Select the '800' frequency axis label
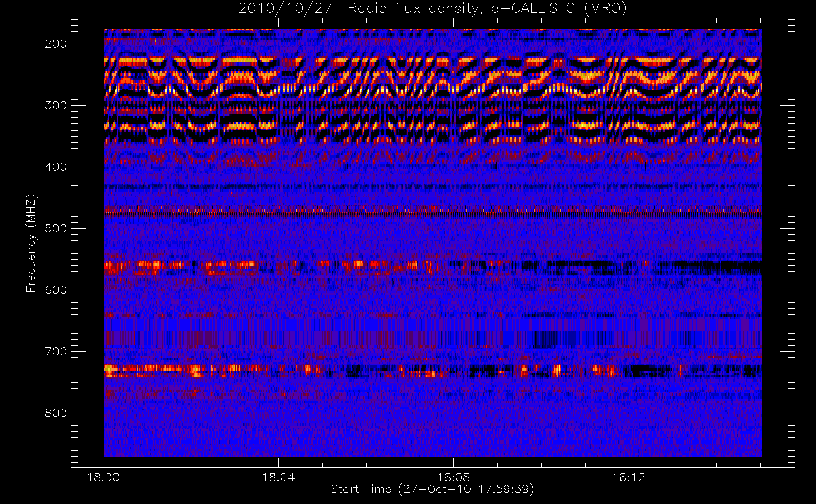 55,413
